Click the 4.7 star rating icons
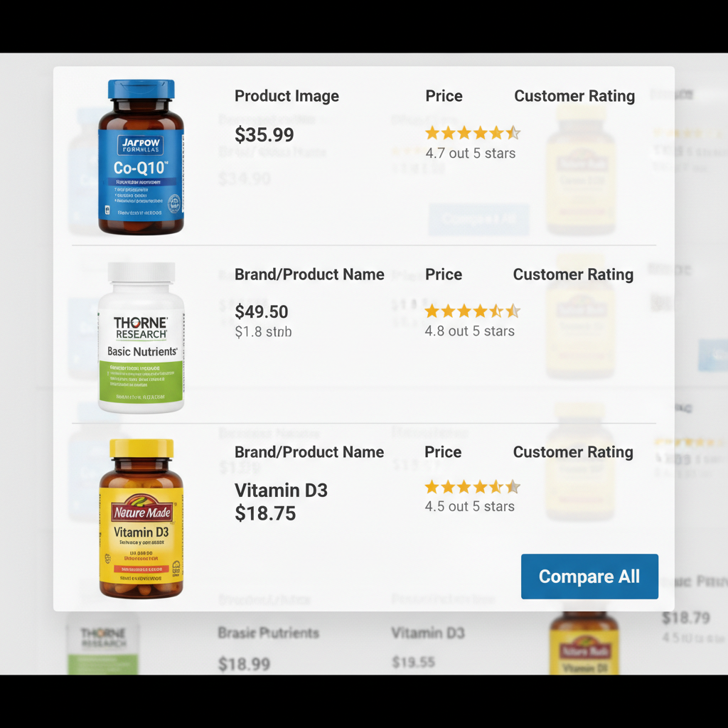The height and width of the screenshot is (728, 728). [473, 133]
